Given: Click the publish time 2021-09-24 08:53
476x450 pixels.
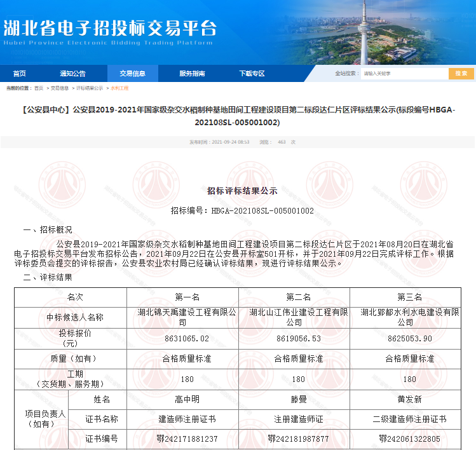Looking at the screenshot, I should coord(219,142).
